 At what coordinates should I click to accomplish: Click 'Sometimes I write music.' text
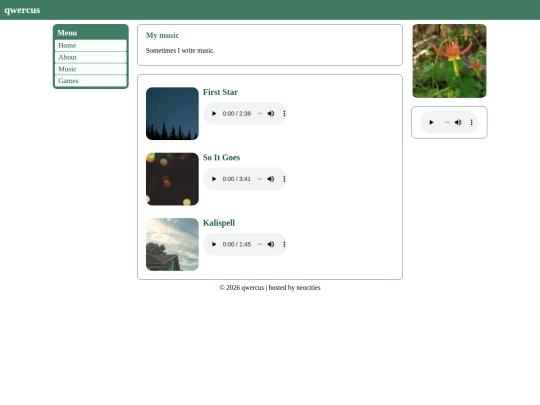tap(180, 50)
